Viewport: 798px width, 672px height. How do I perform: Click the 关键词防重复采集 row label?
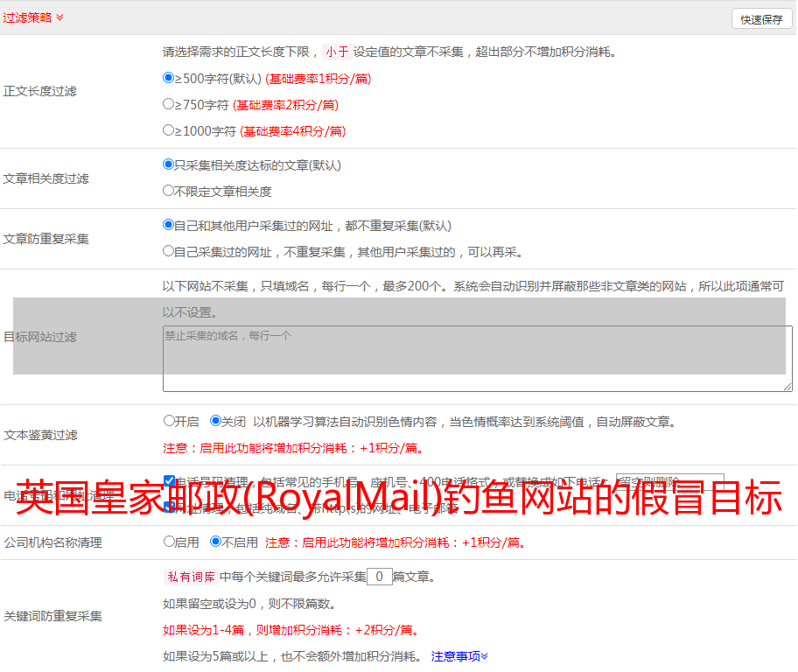point(52,616)
